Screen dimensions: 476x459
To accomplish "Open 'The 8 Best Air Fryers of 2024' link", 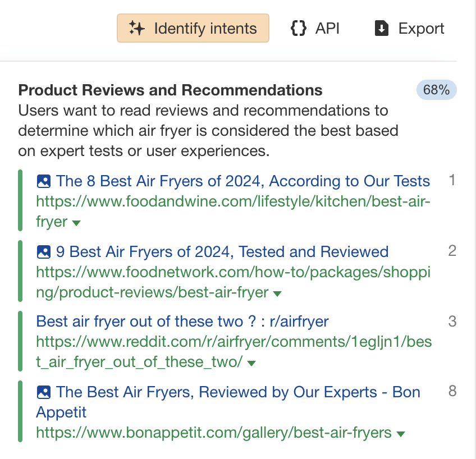I will coord(241,181).
